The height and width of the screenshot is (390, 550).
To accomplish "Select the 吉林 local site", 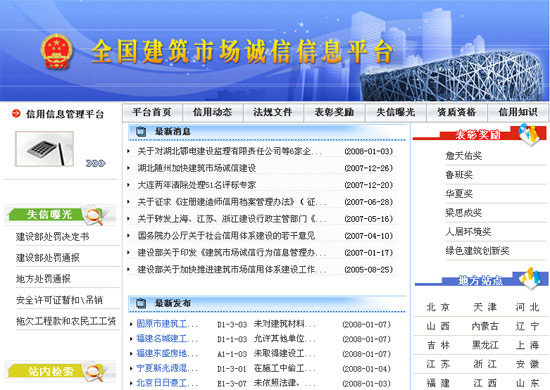I will coord(438,345).
